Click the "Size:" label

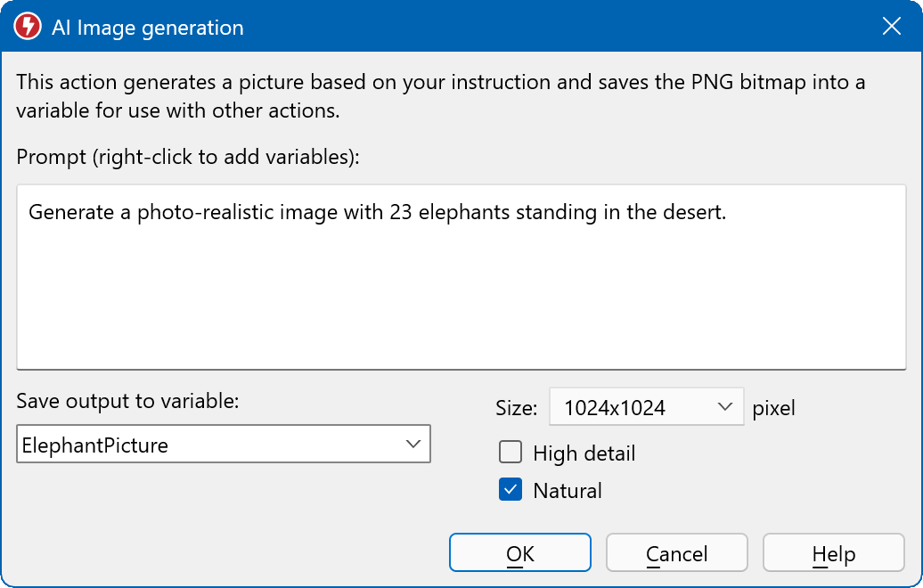[517, 409]
